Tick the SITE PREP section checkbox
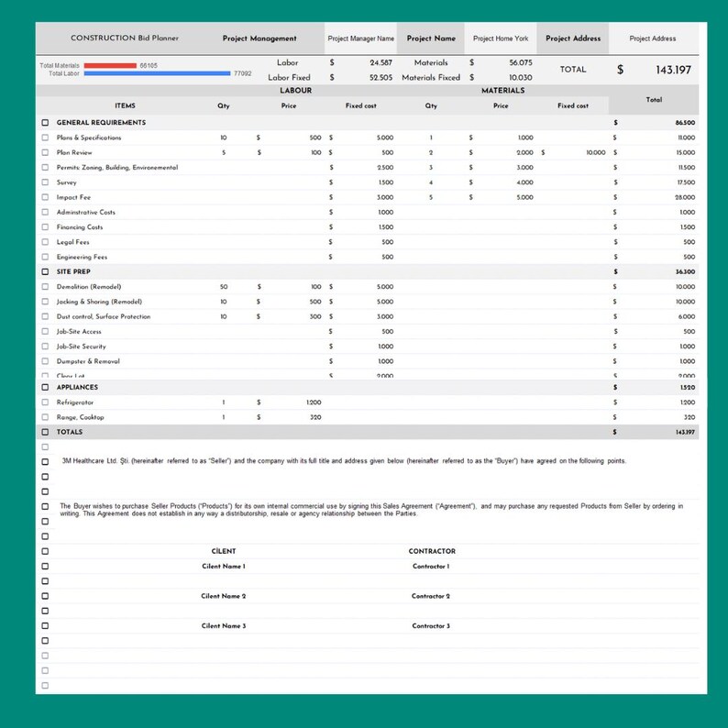The width and height of the screenshot is (728, 728). [x=45, y=271]
